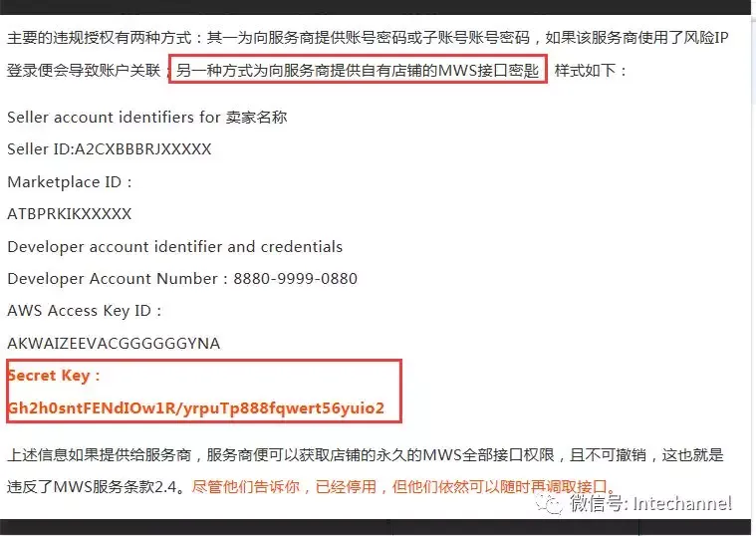Viewport: 756px width, 536px height.
Task: Click Seller account identifiers for 卖家名称
Action: pyautogui.click(x=147, y=118)
